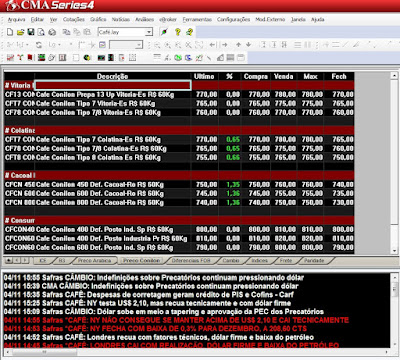Click the Fech column header

339,76
